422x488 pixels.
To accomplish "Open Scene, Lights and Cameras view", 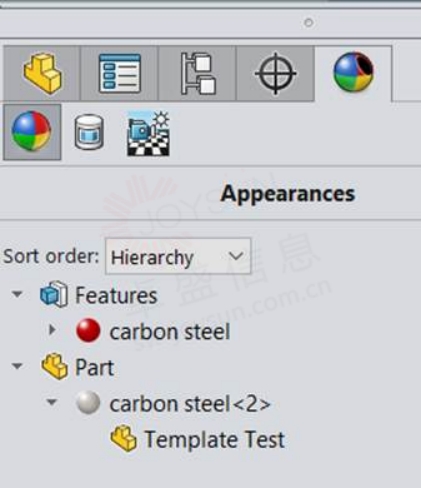I will [x=148, y=134].
